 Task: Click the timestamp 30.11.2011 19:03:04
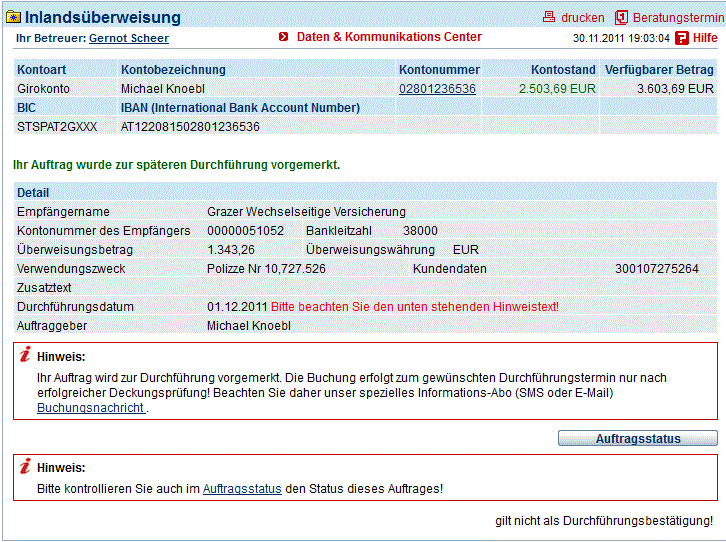pos(621,38)
